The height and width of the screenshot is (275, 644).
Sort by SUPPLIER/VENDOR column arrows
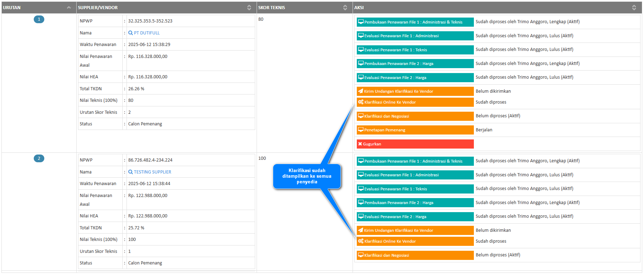point(249,8)
